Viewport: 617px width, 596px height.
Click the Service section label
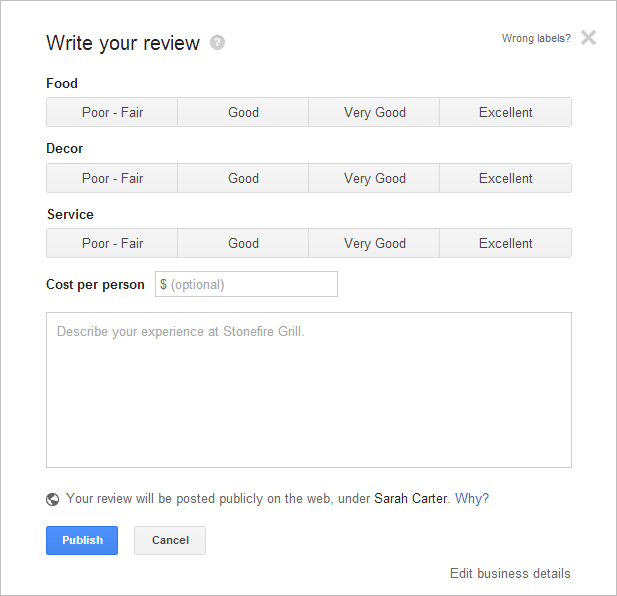point(70,214)
